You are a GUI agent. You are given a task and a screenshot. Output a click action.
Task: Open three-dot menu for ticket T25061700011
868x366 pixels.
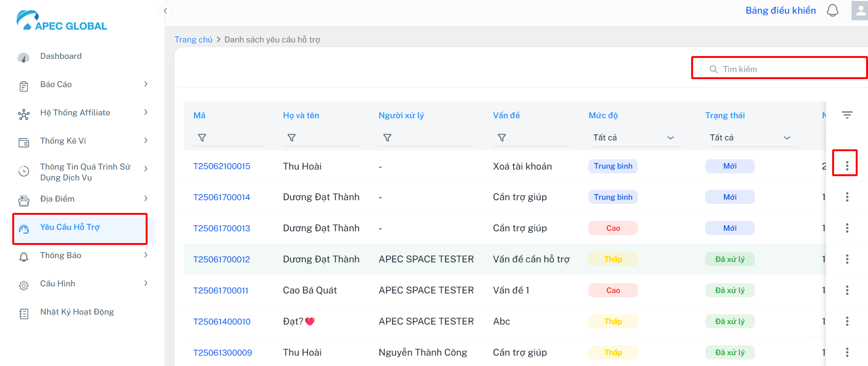(x=847, y=290)
